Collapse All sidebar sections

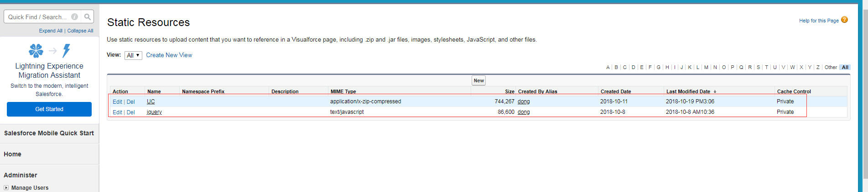80,31
